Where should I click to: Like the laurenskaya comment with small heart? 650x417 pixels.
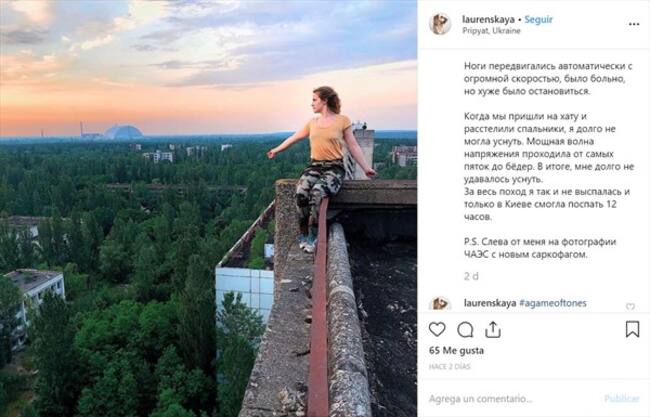[x=630, y=307]
